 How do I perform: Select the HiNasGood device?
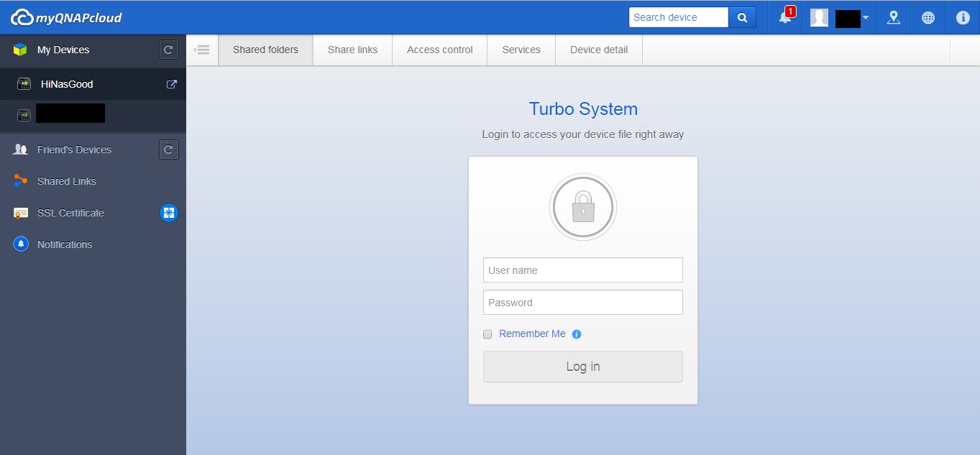(93, 84)
